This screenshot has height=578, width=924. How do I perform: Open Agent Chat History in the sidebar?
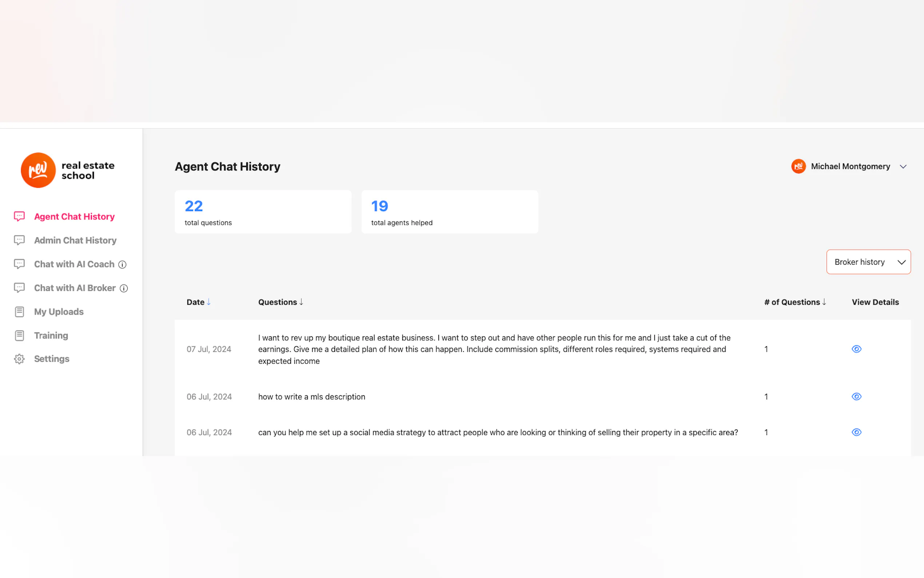click(x=74, y=217)
